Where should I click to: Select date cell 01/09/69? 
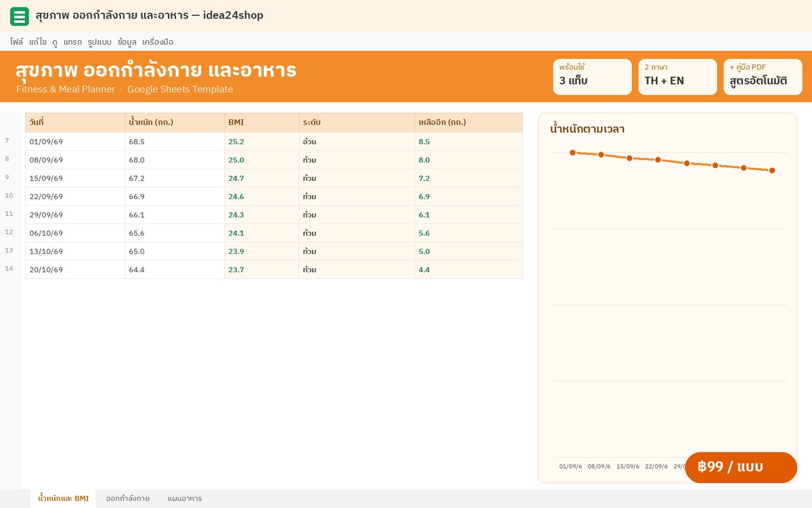(75, 142)
